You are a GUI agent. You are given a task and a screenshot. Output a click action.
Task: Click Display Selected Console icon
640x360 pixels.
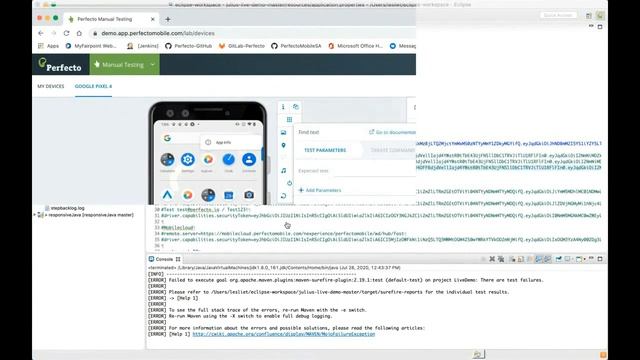tap(567, 259)
